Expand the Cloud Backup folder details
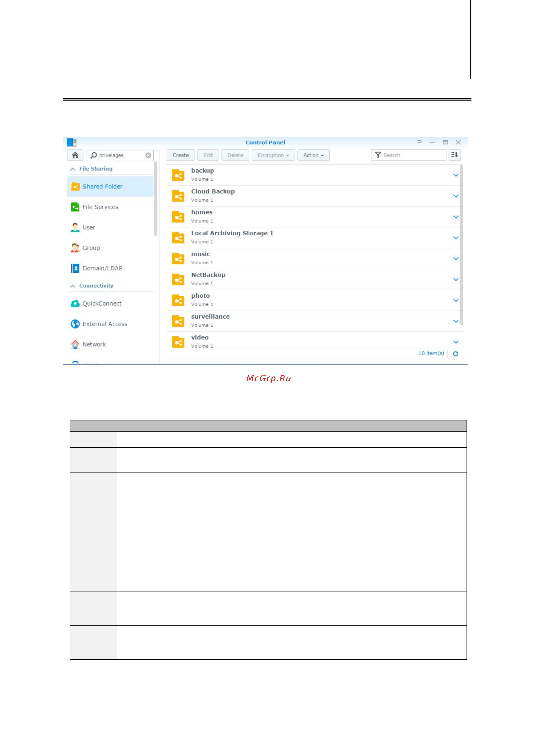The height and width of the screenshot is (756, 535). coord(456,196)
